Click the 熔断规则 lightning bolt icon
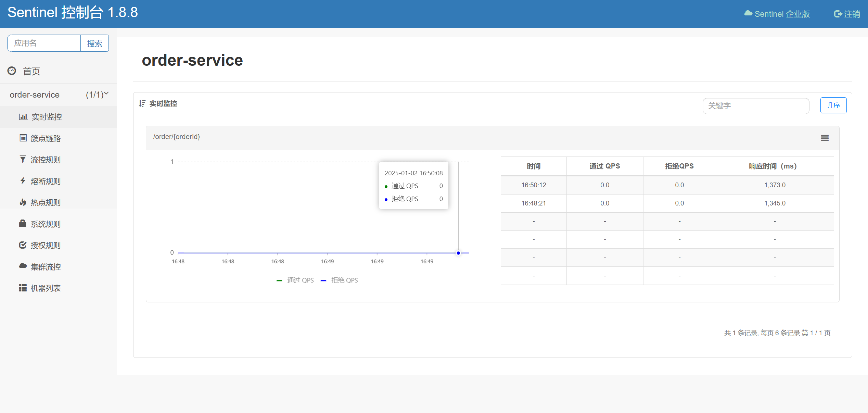Image resolution: width=868 pixels, height=413 pixels. pos(23,180)
